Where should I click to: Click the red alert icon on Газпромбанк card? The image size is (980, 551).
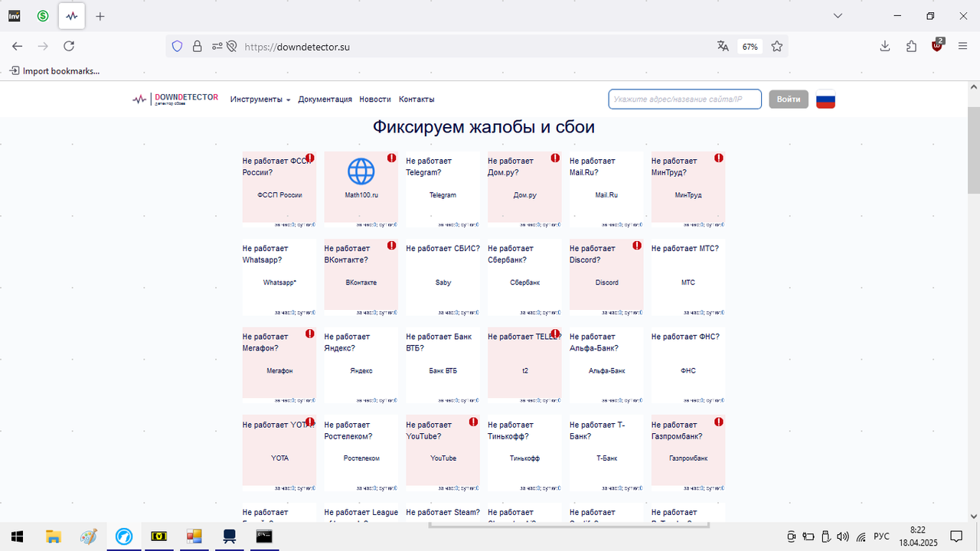[x=719, y=422]
